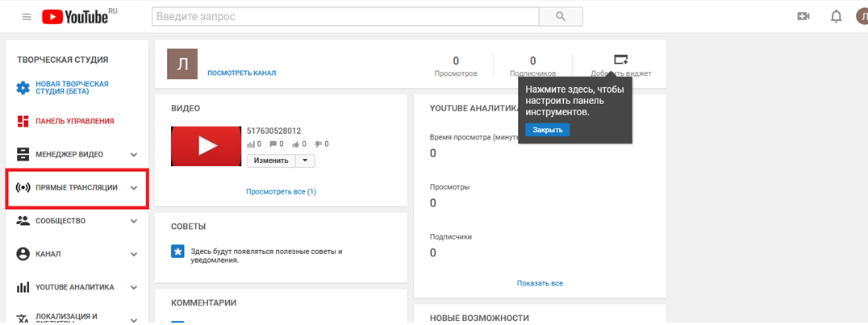Click the Подписчиков count in header
The height and width of the screenshot is (325, 868).
(532, 61)
